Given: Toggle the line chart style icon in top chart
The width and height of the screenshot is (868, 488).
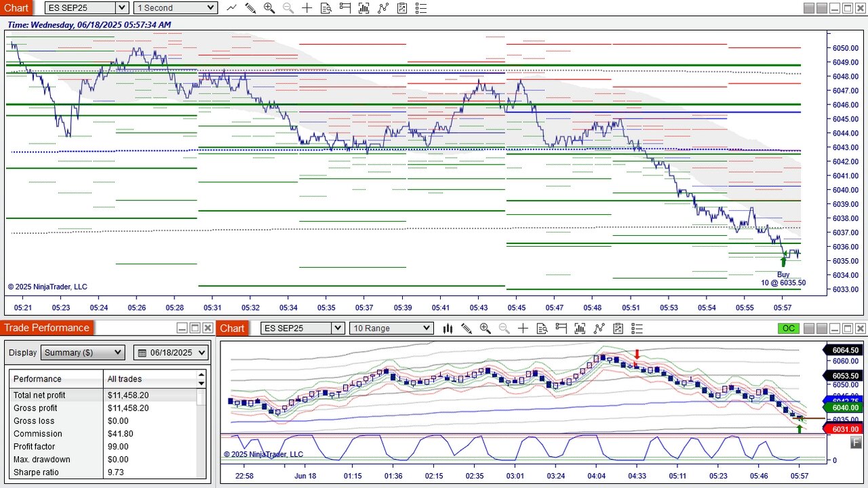Looking at the screenshot, I should point(231,8).
